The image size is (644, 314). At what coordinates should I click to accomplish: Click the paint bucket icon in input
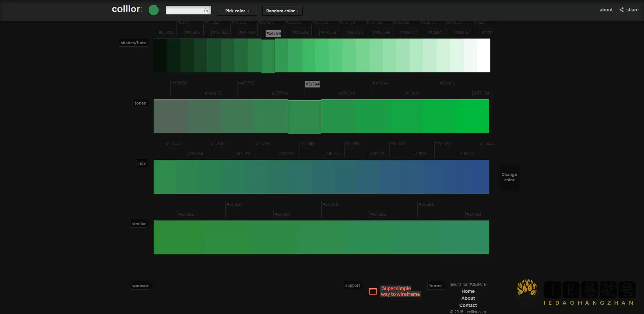(x=206, y=10)
